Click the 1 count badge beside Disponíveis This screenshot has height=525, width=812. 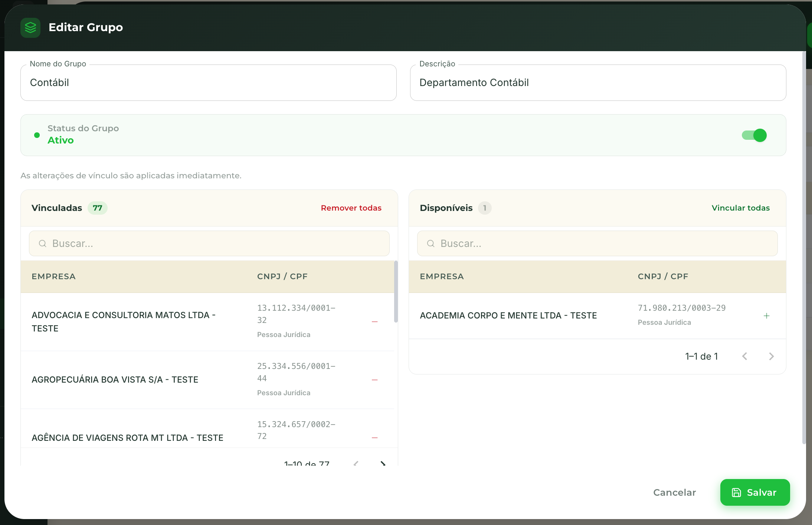point(485,208)
